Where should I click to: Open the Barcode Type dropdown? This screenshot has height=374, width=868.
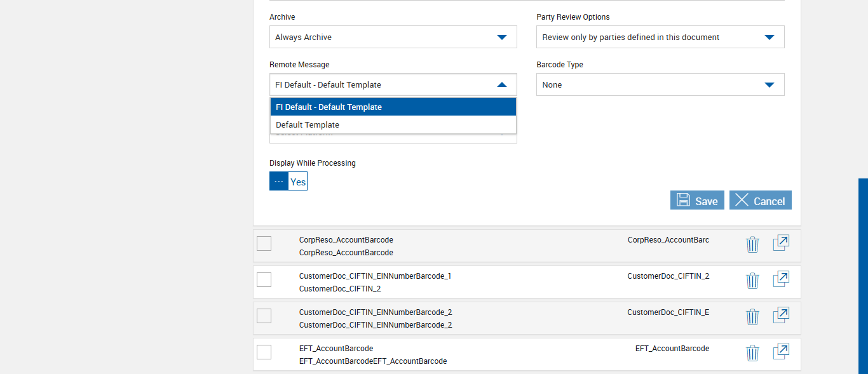tap(660, 85)
